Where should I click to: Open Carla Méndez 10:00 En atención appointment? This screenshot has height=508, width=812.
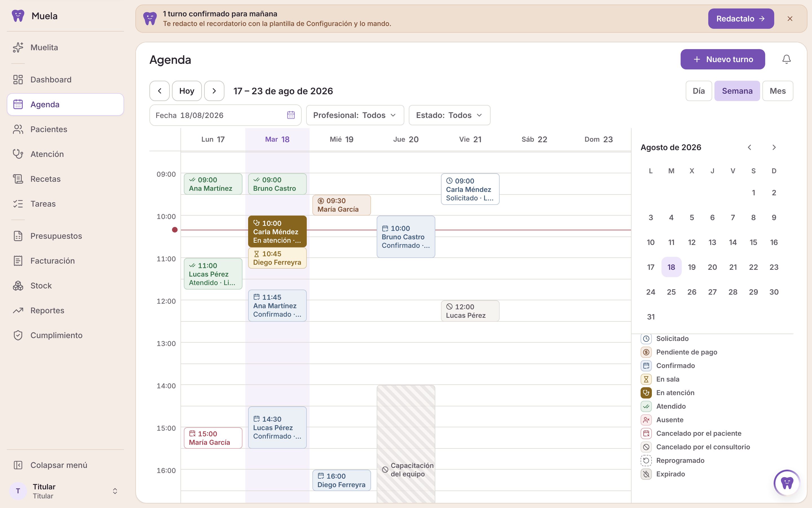(x=277, y=231)
